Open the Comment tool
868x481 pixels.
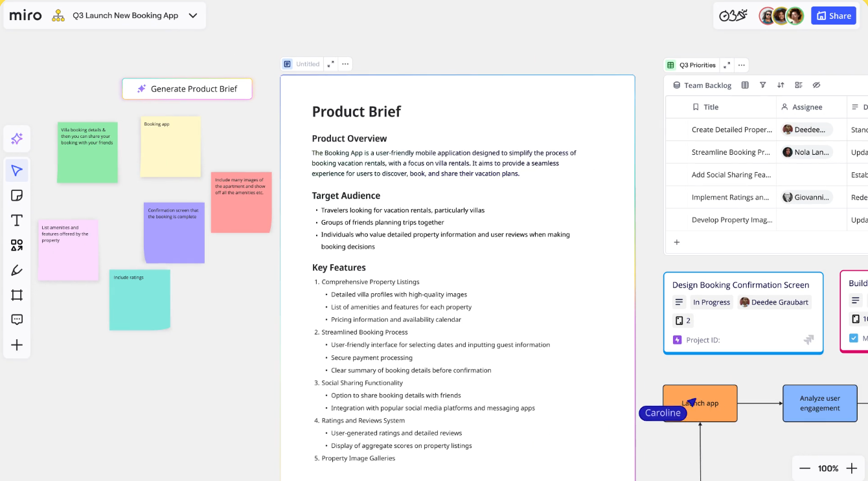[17, 320]
